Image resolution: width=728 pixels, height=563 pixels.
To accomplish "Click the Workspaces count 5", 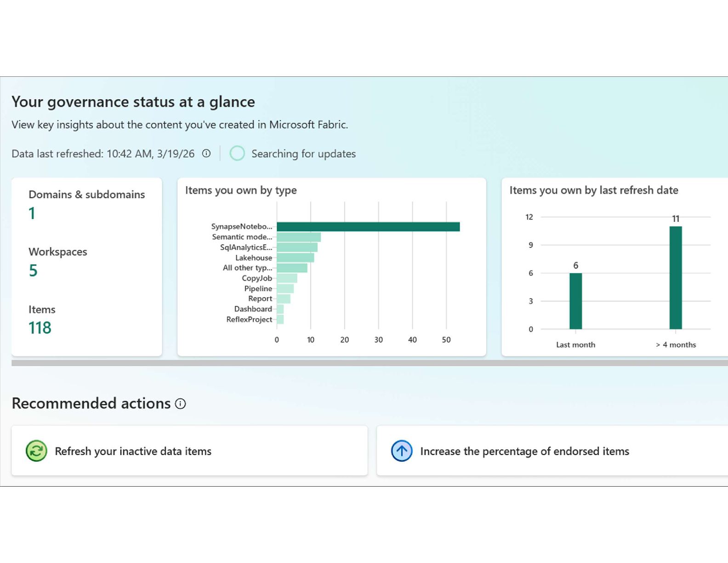I will (x=33, y=270).
